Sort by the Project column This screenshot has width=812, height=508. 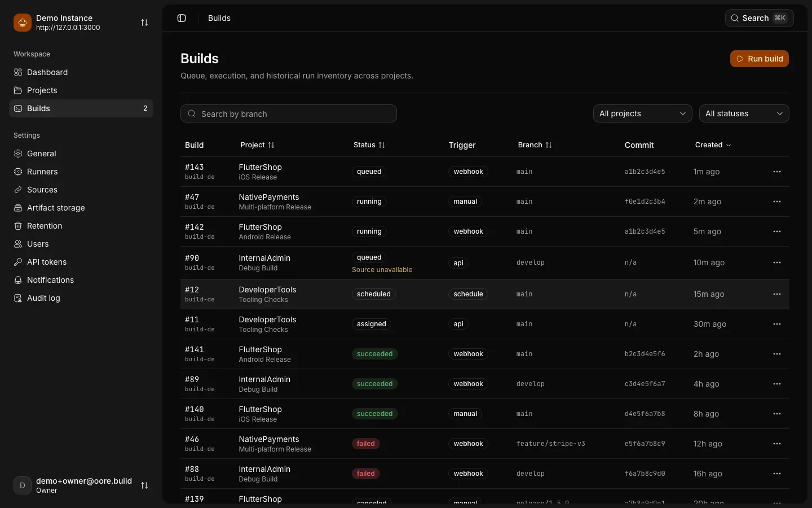point(257,145)
